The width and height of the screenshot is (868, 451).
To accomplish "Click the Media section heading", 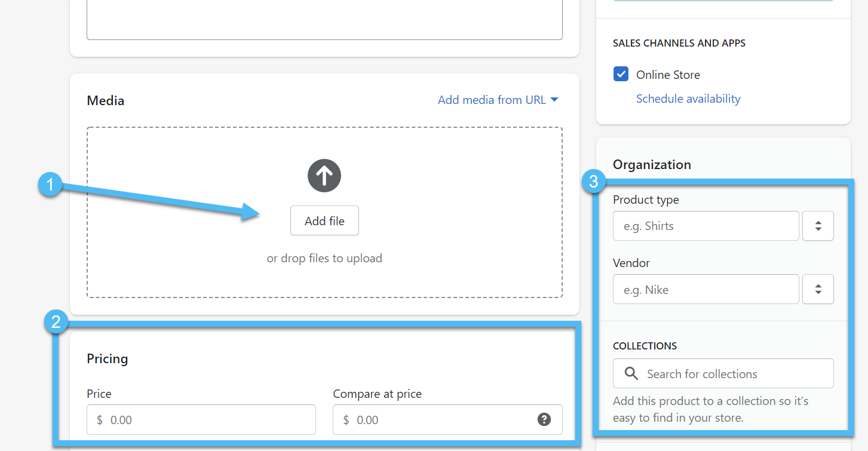I will click(x=106, y=100).
